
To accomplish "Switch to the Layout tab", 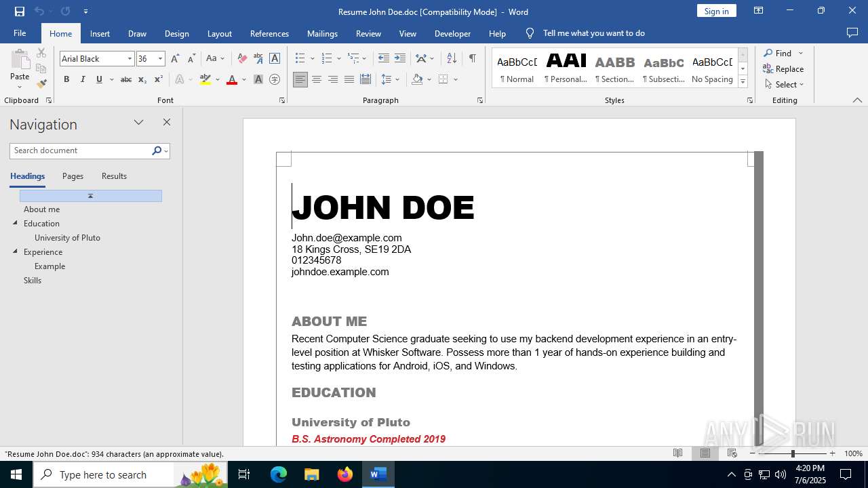I will 219,33.
